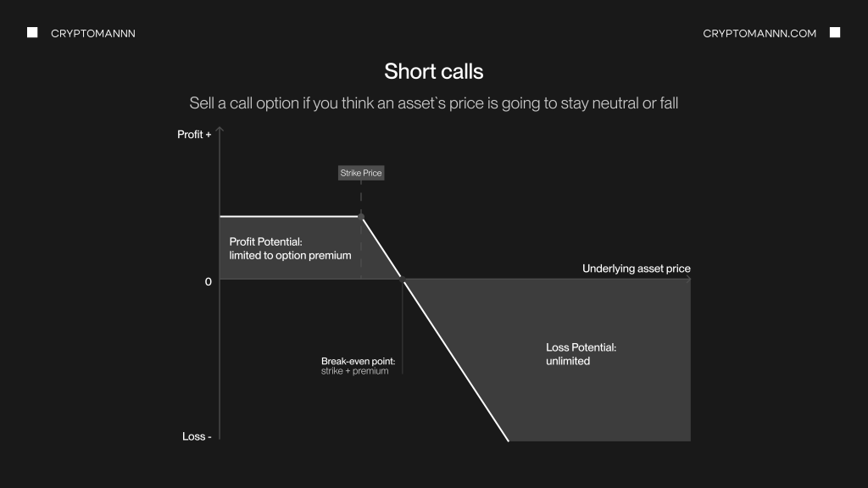Click the "Underlying asset price" axis label
This screenshot has height=488, width=868.
(636, 269)
